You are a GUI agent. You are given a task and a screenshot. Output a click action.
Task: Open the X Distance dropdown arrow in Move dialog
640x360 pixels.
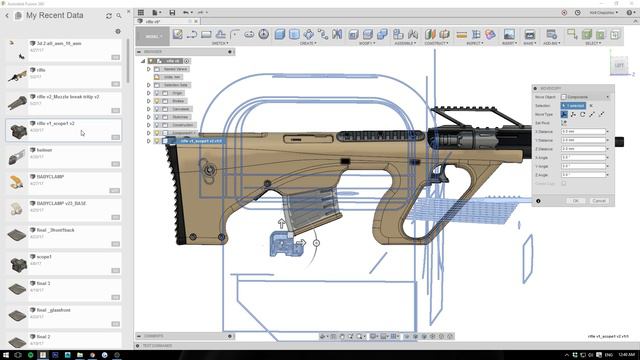coord(607,132)
